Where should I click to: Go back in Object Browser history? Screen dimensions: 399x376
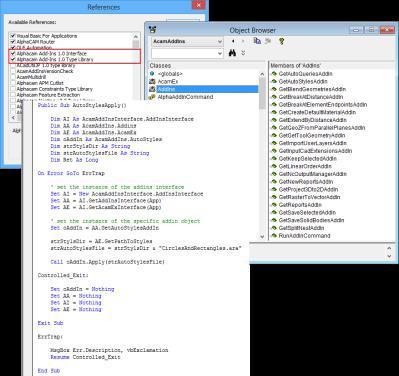(233, 41)
